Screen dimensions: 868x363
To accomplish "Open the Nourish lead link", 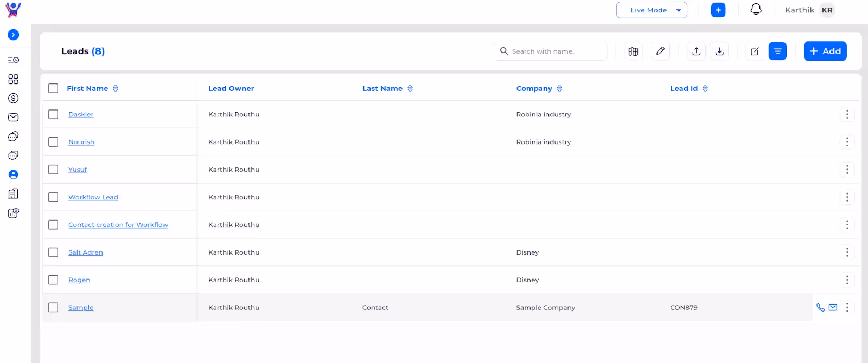I will tap(81, 142).
